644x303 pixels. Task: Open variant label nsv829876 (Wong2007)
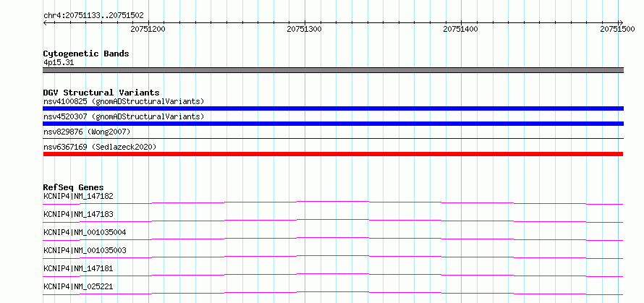pyautogui.click(x=87, y=132)
